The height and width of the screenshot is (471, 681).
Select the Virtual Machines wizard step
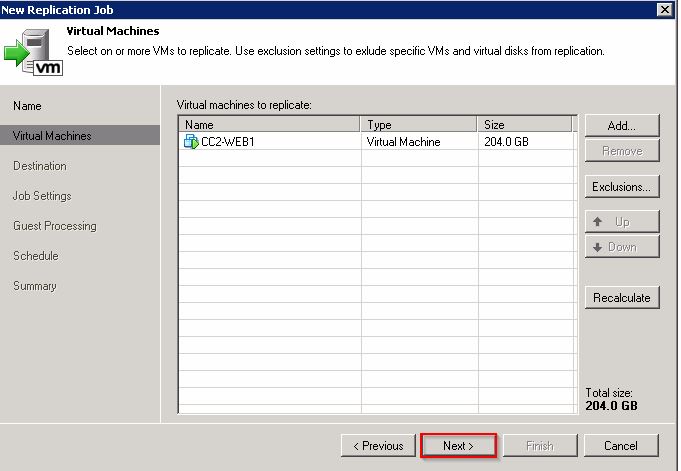[x=80, y=136]
